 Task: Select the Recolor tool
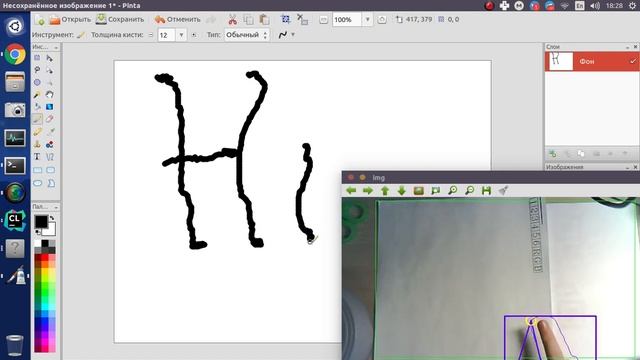(50, 144)
